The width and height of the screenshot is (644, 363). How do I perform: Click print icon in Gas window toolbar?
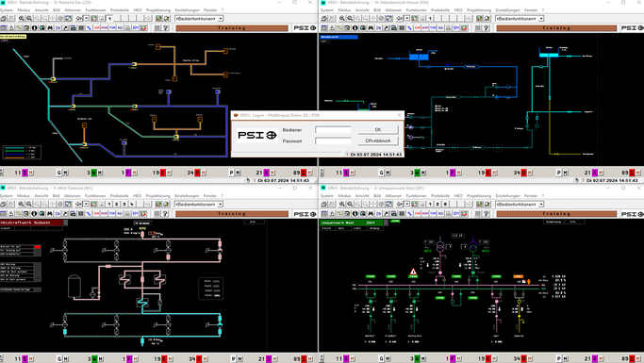point(3,18)
